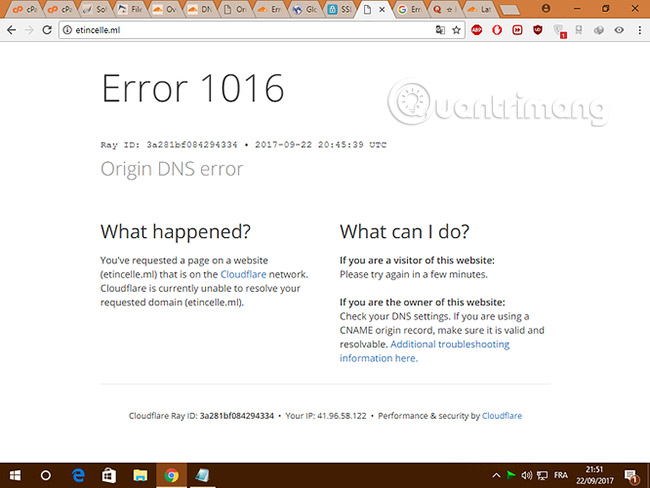Click the 'What happened?' heading
Screen dimensions: 650x488
(175, 231)
